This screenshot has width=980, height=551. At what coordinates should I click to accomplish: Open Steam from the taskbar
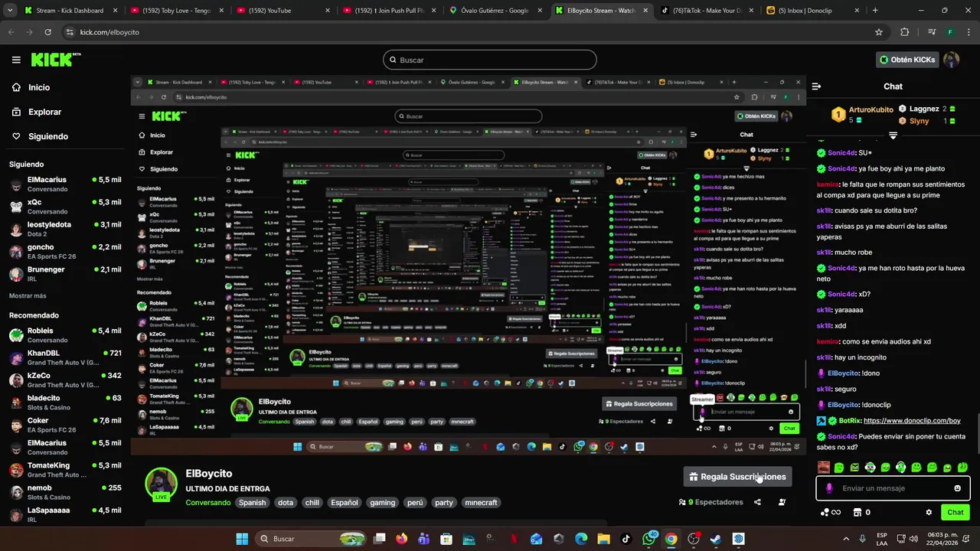[x=715, y=539]
